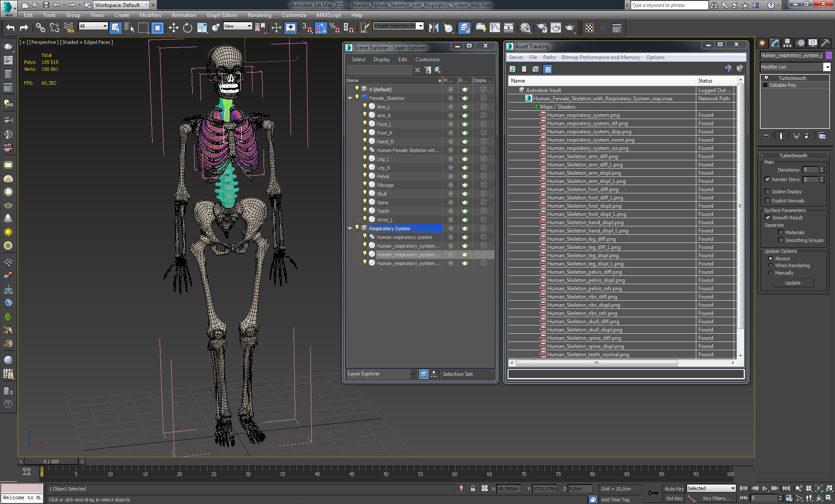Open the Display command panel tab
Viewport: 835px width, 504px height.
pos(813,43)
